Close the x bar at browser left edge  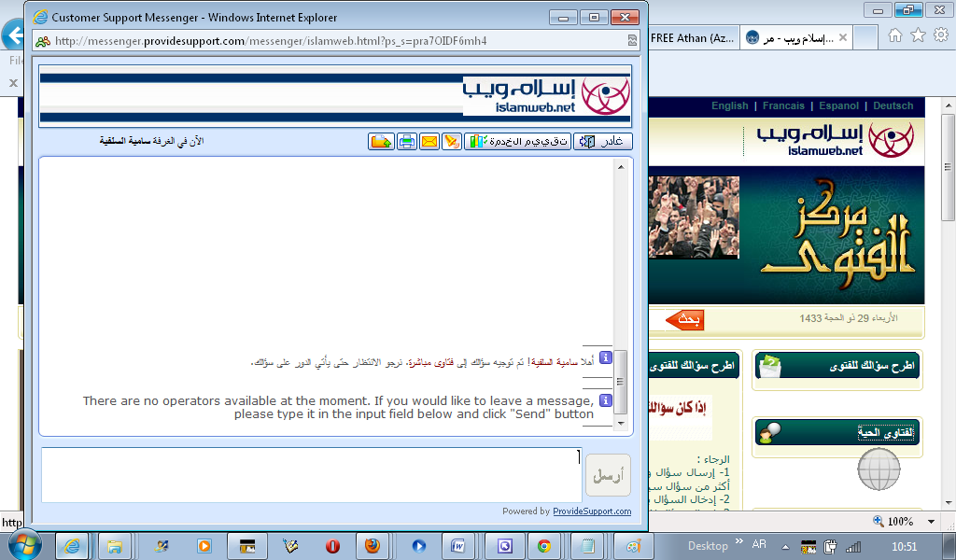click(x=13, y=83)
